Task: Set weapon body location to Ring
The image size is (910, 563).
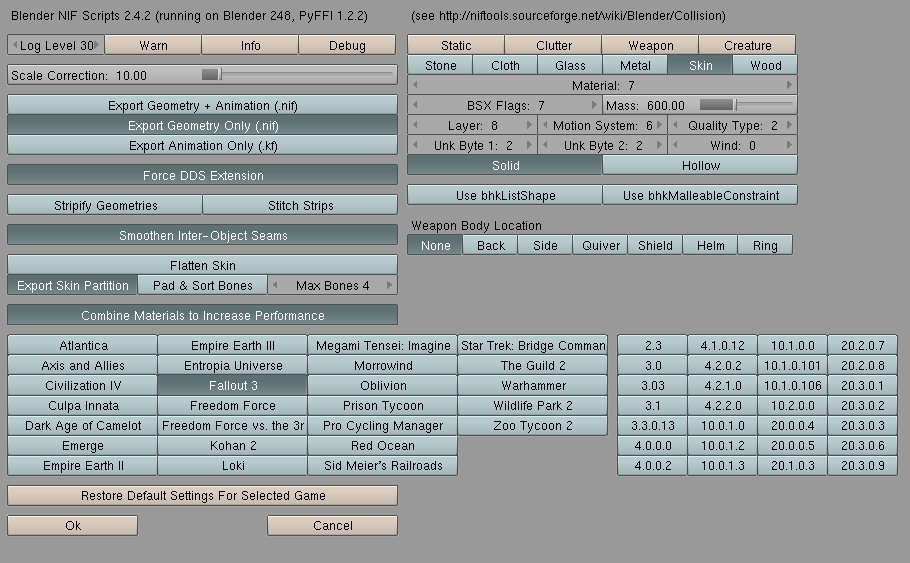Action: tap(764, 245)
